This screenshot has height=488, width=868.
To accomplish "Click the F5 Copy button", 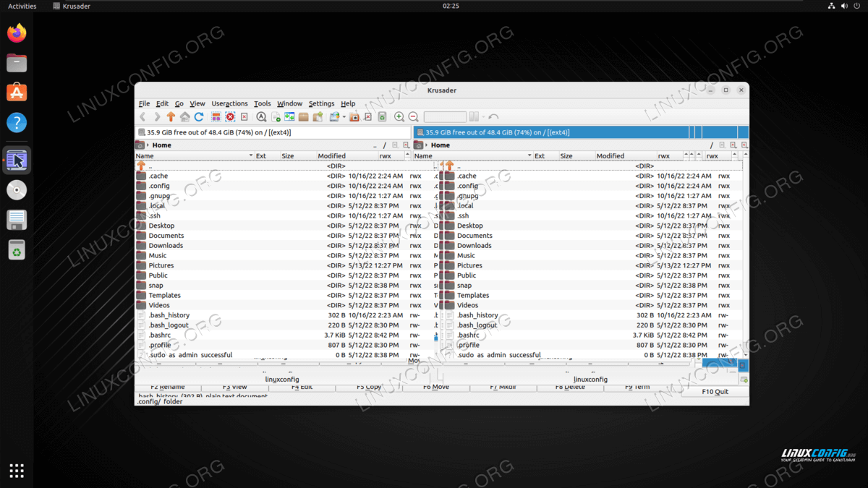I will (x=369, y=388).
